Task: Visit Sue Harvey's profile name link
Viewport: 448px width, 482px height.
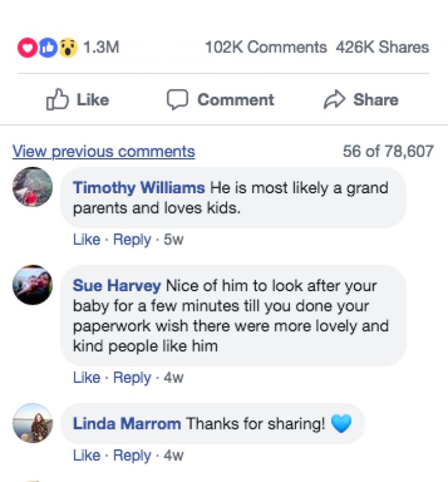Action: (117, 286)
